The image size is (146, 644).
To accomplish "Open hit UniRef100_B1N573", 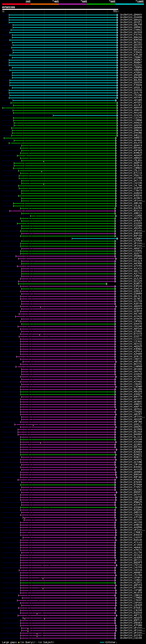I will (x=131, y=284).
